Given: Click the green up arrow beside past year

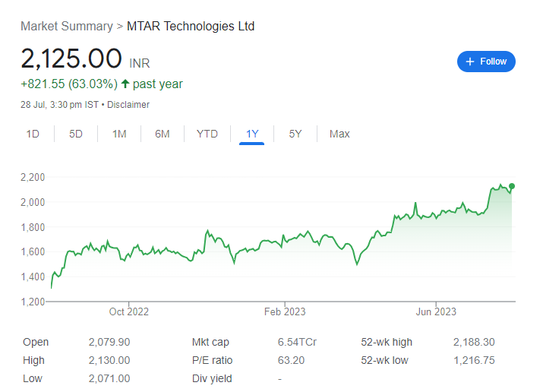Looking at the screenshot, I should [x=125, y=84].
